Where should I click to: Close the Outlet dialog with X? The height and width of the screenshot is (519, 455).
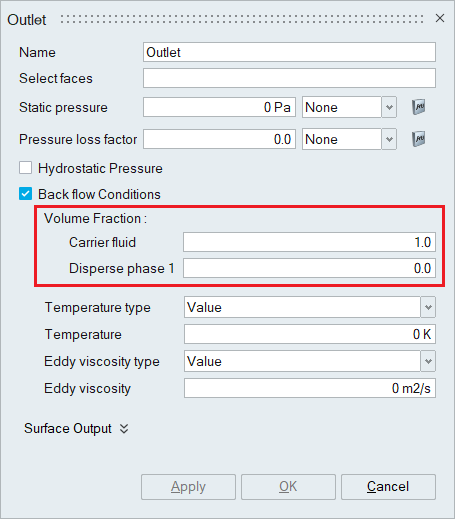click(440, 19)
